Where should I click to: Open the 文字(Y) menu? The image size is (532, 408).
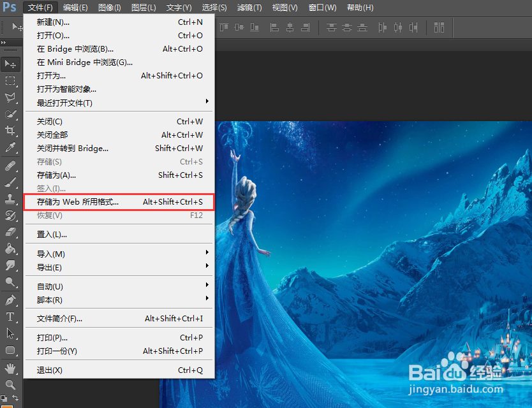pos(179,8)
